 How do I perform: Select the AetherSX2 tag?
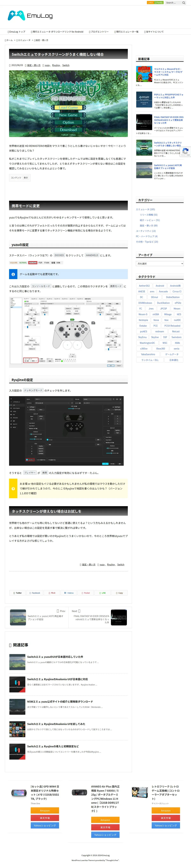144,286
